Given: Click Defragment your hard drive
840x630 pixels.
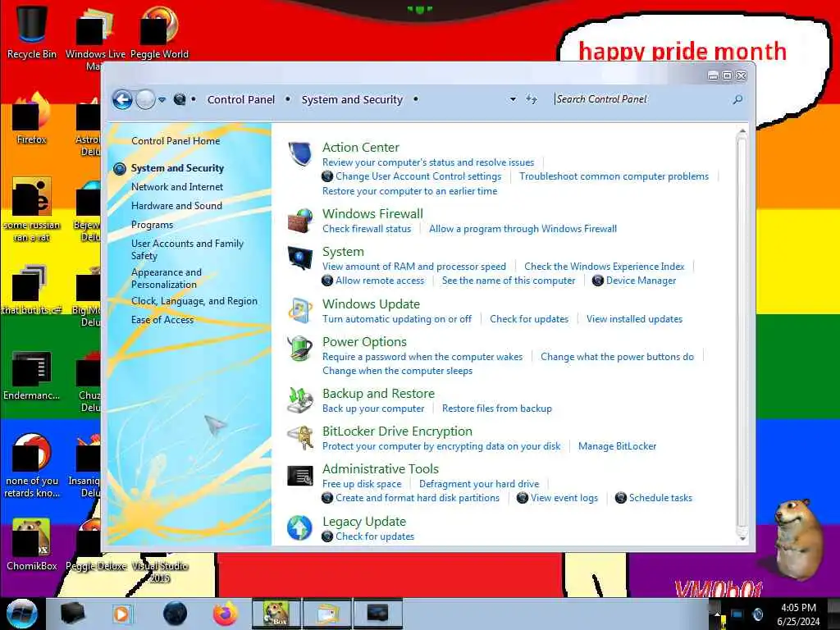Looking at the screenshot, I should [479, 484].
